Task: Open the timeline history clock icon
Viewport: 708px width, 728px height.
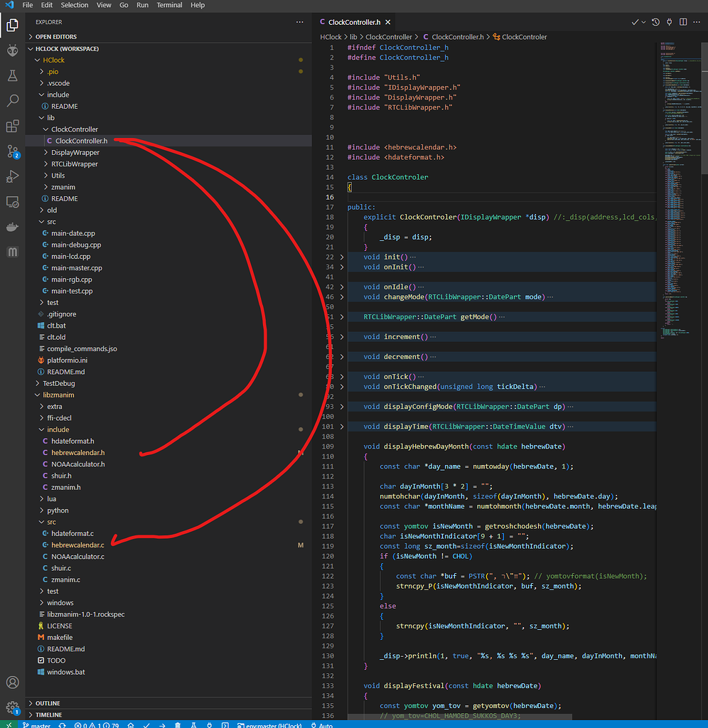Action: (655, 22)
